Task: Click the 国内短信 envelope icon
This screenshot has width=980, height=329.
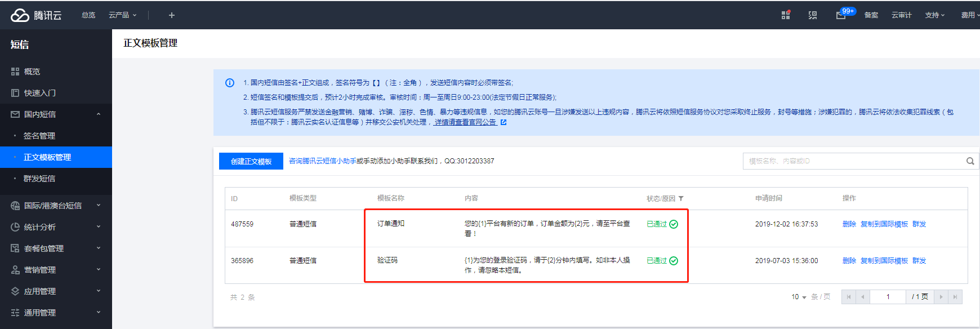Action: (x=15, y=114)
